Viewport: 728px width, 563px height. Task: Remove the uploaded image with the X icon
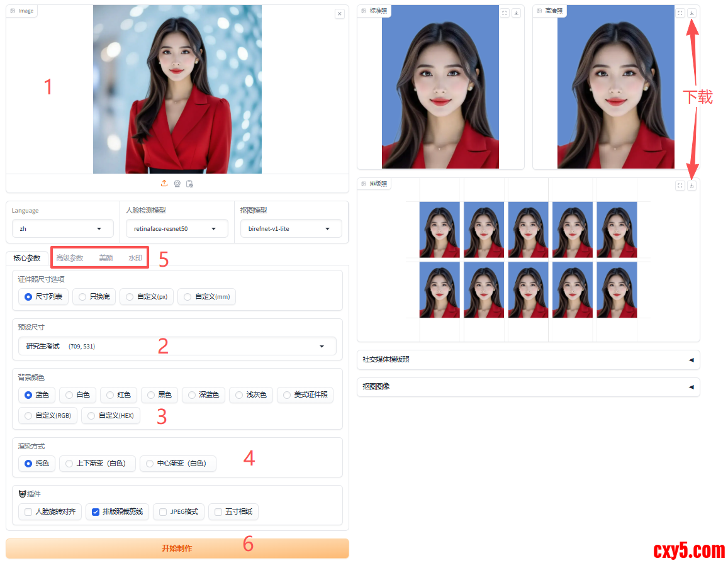coord(340,14)
